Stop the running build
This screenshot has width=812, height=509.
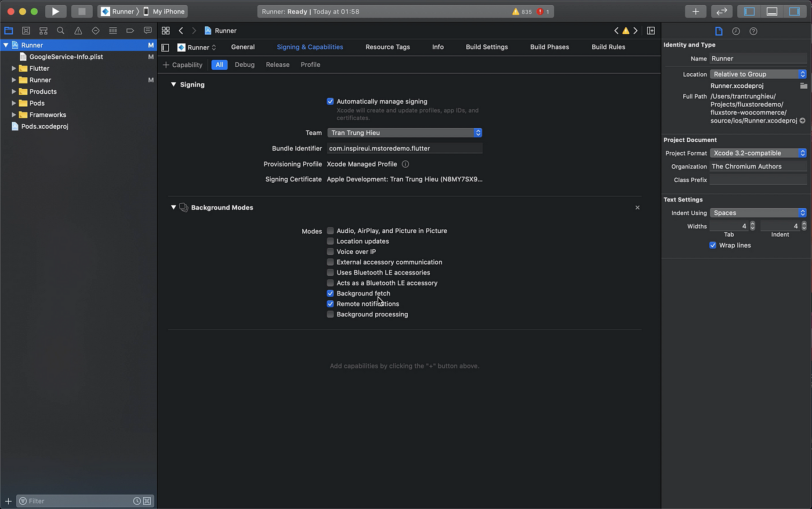point(82,11)
